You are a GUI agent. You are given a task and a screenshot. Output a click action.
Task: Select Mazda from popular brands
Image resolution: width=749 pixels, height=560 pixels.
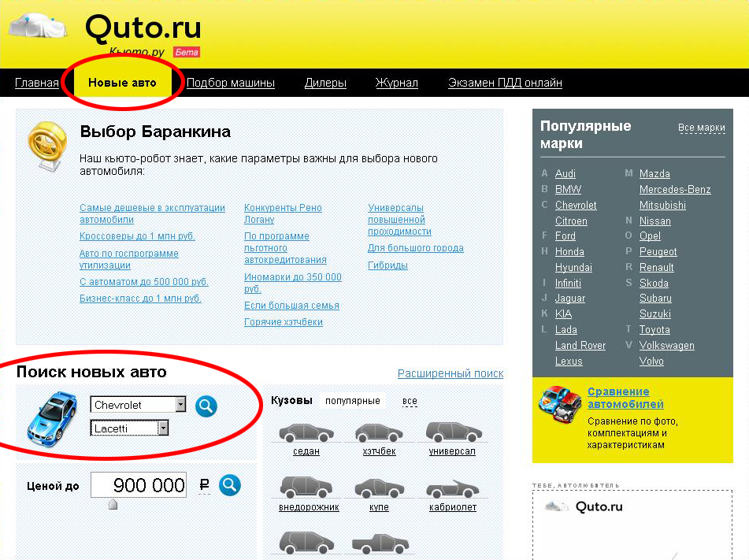[x=654, y=173]
